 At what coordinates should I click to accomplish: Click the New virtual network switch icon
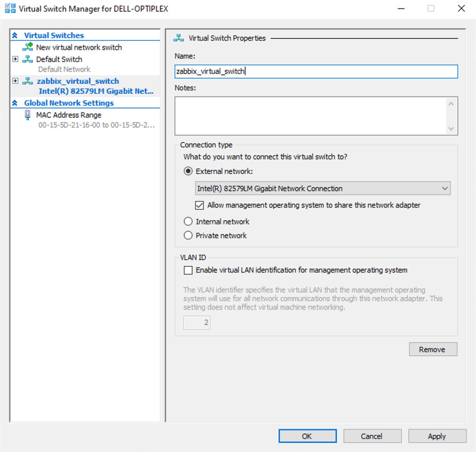28,47
